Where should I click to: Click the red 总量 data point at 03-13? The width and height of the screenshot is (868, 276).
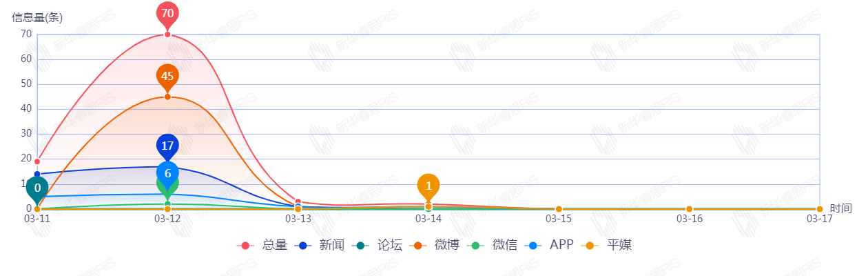(298, 201)
